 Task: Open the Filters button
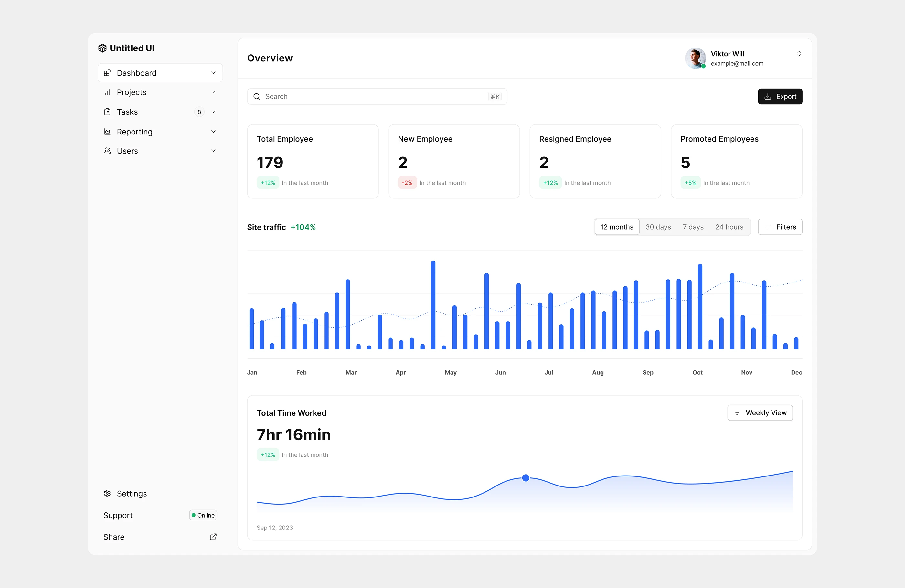pos(780,227)
